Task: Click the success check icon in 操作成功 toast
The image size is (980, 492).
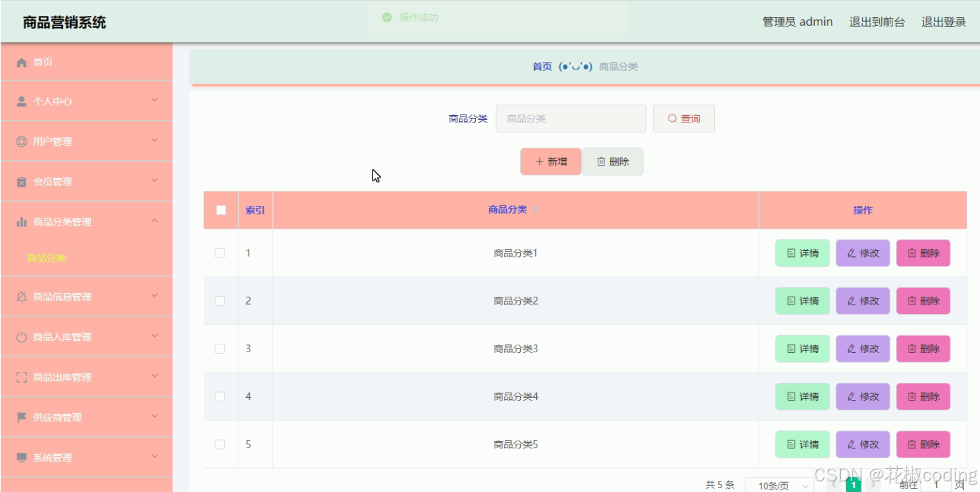Action: [387, 17]
